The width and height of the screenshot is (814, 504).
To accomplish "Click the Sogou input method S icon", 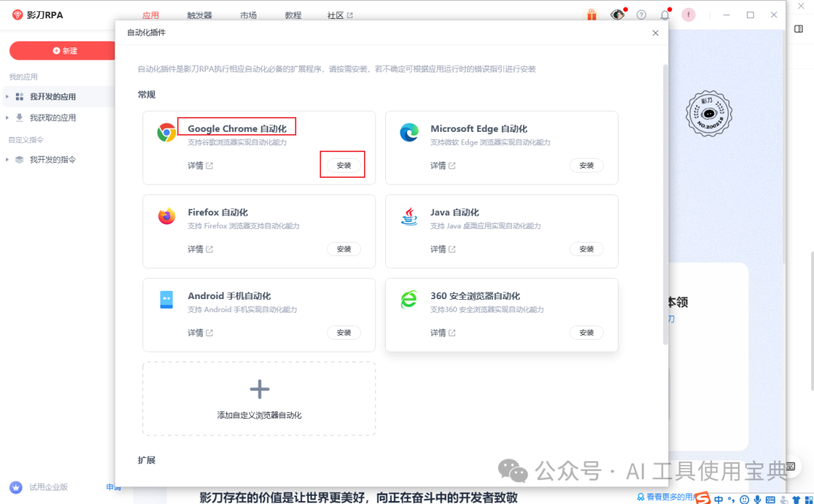I will pos(703,497).
